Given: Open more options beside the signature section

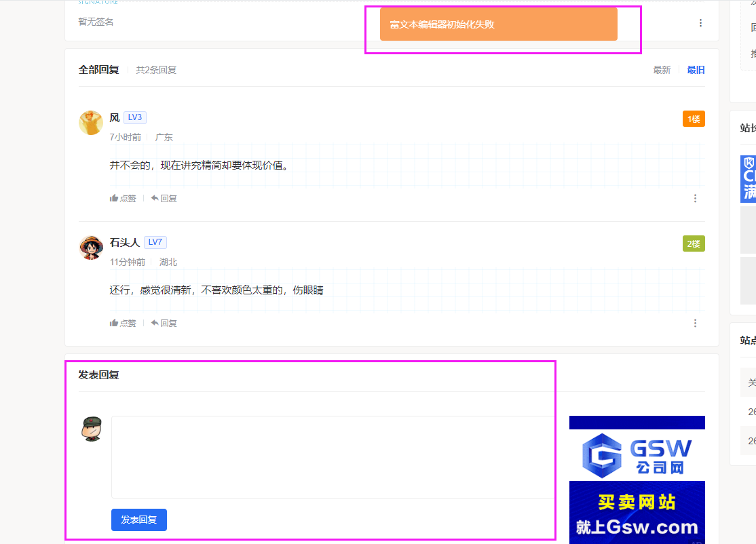Looking at the screenshot, I should (x=700, y=23).
